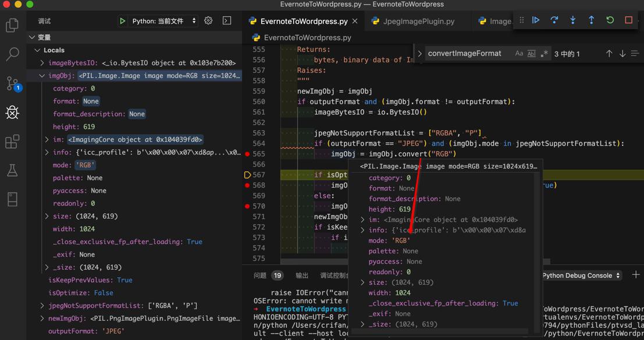
Task: Step over in debug toolbar
Action: (554, 20)
